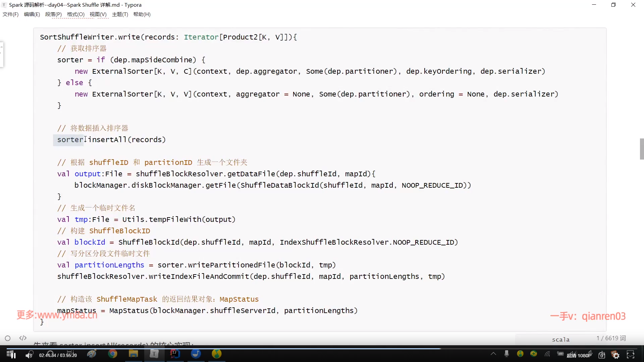Viewport: 644px width, 362px height.
Task: Take a video screenshot with camera icon
Action: click(602, 355)
